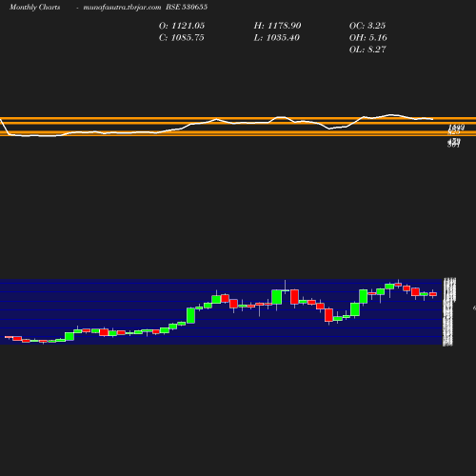Click the low value "L: 1035.40"
476x476 pixels.
click(276, 38)
